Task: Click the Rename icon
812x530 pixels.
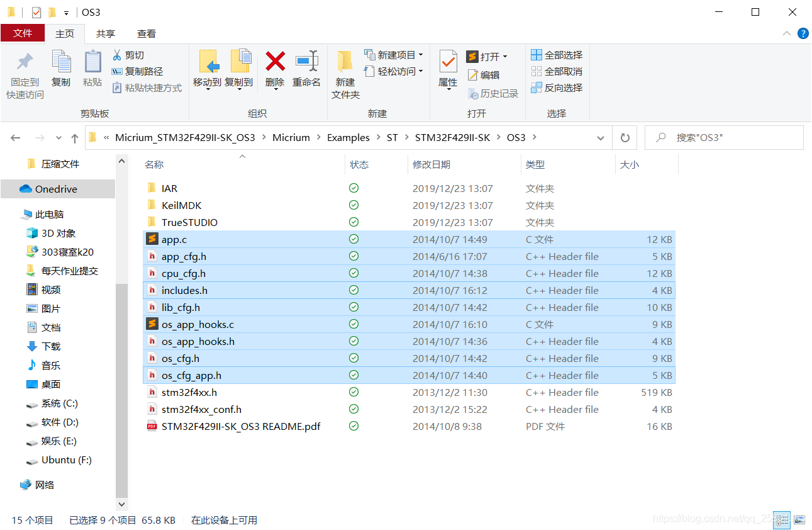Action: pos(306,61)
